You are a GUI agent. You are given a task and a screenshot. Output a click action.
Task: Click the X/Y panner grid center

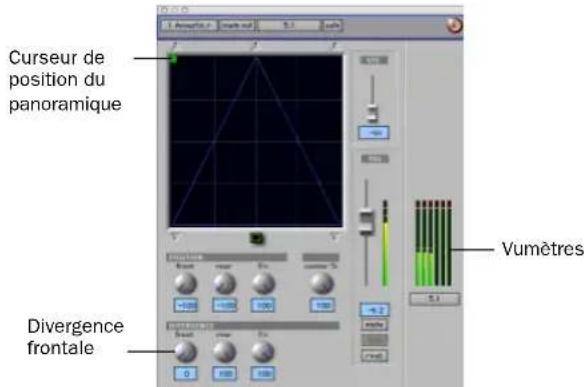click(x=256, y=142)
